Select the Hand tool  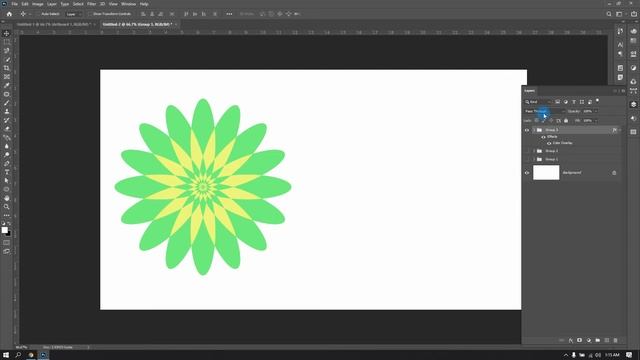coord(7,198)
